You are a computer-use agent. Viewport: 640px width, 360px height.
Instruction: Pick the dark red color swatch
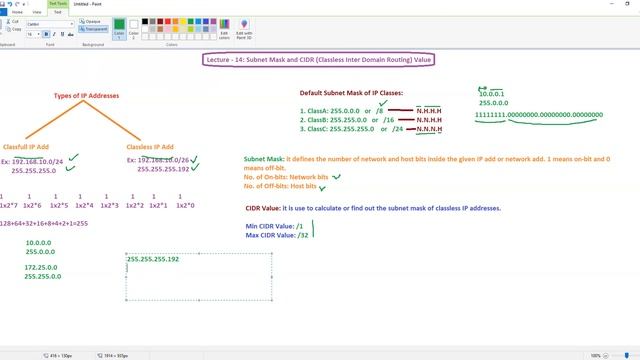[x=160, y=21]
